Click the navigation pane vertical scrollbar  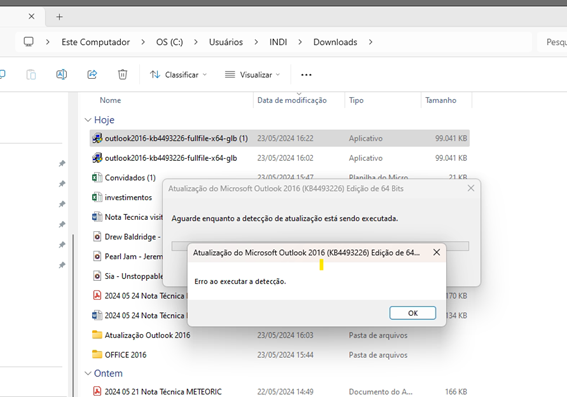(73, 315)
